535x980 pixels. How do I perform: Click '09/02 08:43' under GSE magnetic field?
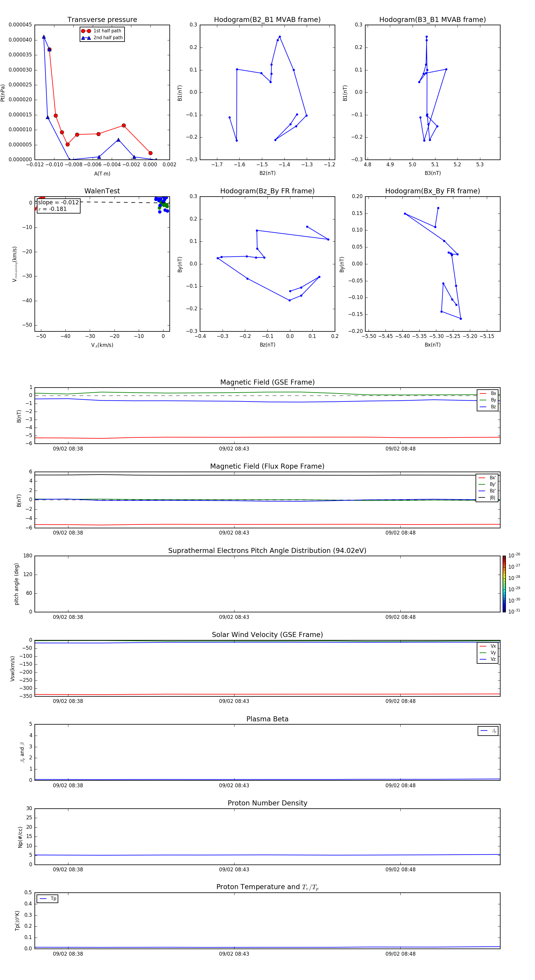(234, 449)
